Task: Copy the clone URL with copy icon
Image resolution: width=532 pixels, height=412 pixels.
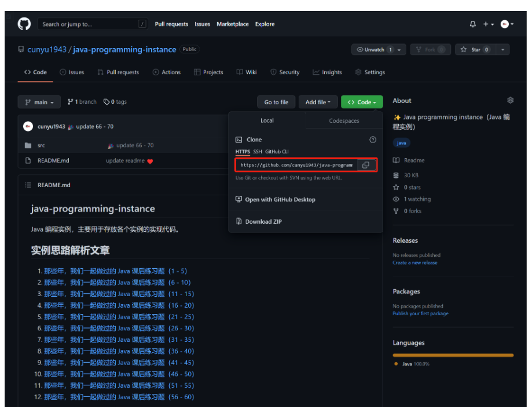Action: 366,165
